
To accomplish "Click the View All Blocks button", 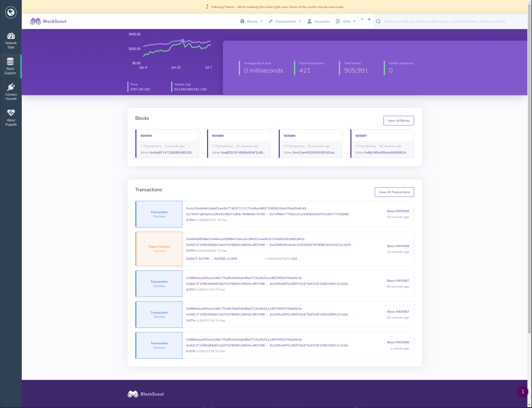I will click(x=398, y=120).
